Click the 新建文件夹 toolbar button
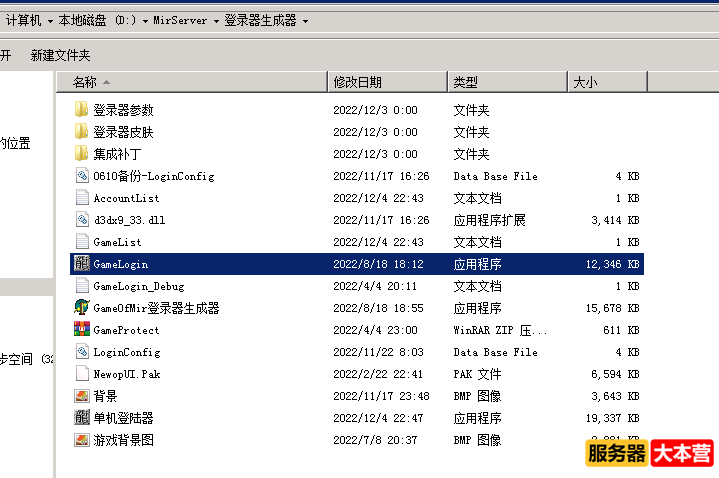Viewport: 719px width, 478px height. click(61, 56)
